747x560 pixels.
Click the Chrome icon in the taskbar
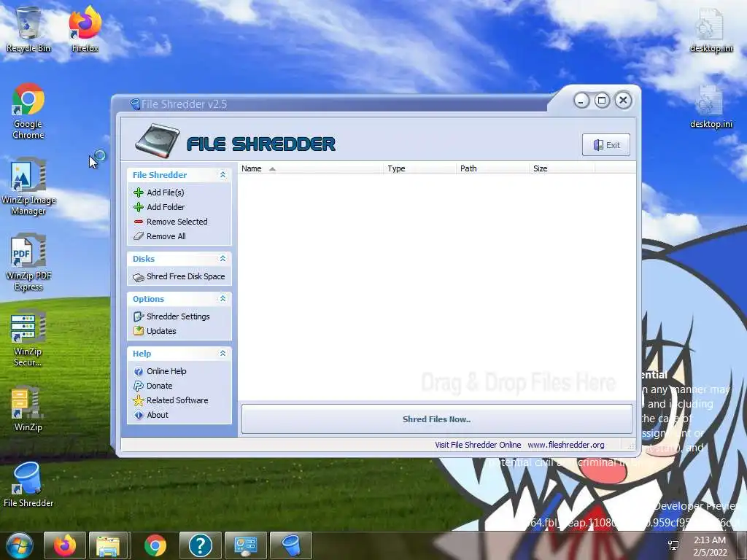(155, 545)
